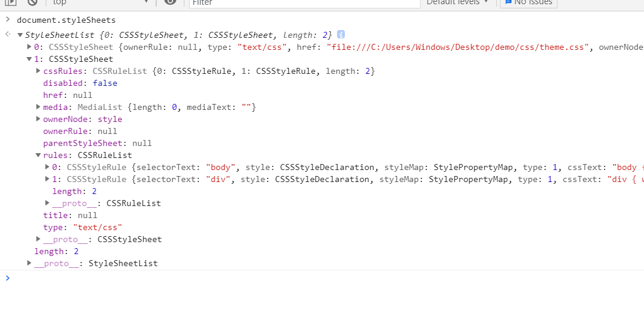Screen dimensions: 644x310
Task: Expand the 0: CSSStyleSheet entry
Action: point(29,47)
